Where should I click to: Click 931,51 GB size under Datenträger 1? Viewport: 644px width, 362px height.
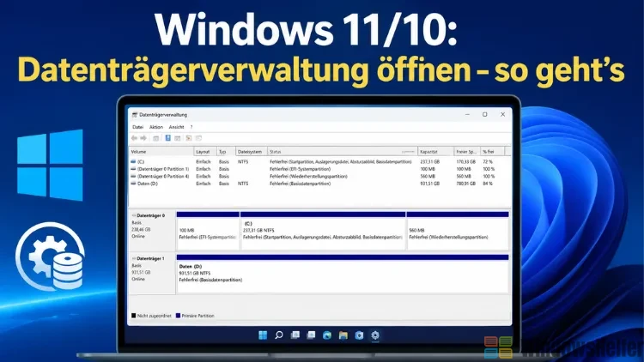(x=141, y=272)
